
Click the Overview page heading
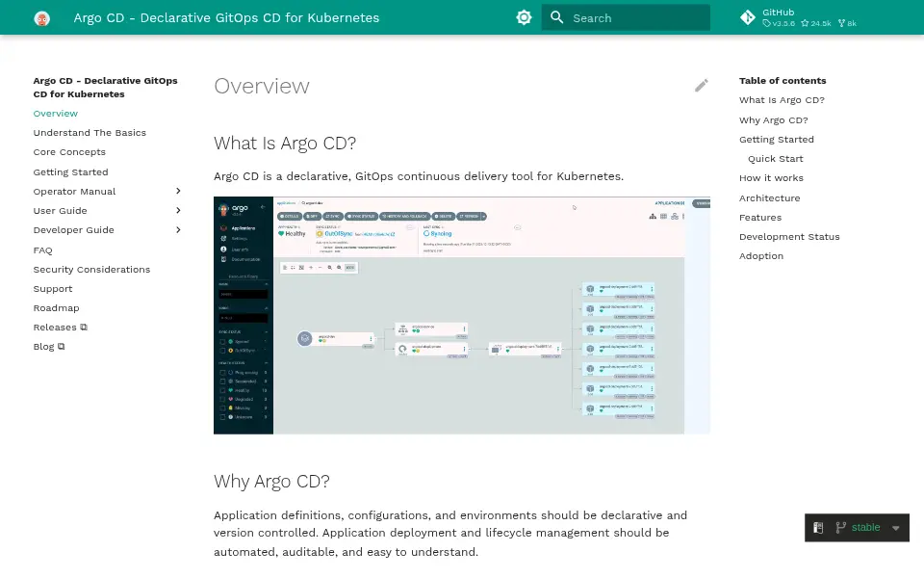click(x=262, y=86)
